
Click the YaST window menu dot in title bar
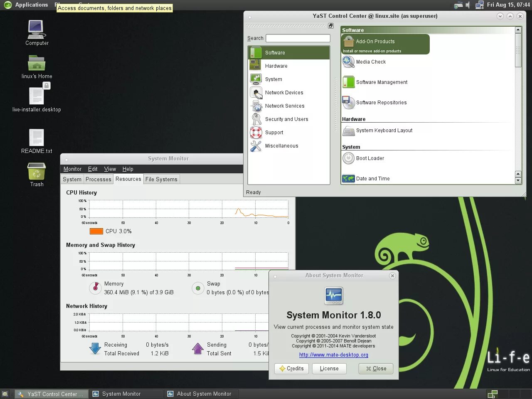pos(250,17)
